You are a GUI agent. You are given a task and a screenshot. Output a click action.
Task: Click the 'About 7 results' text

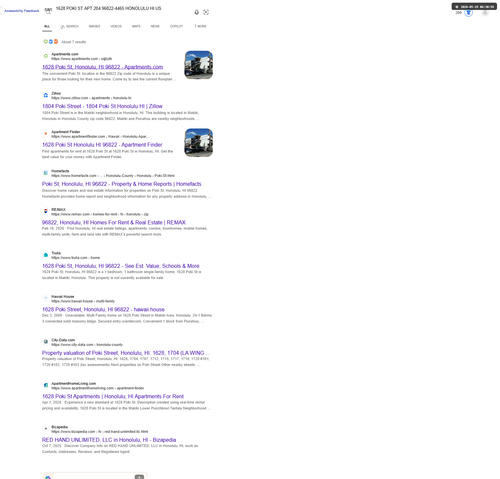tap(74, 42)
